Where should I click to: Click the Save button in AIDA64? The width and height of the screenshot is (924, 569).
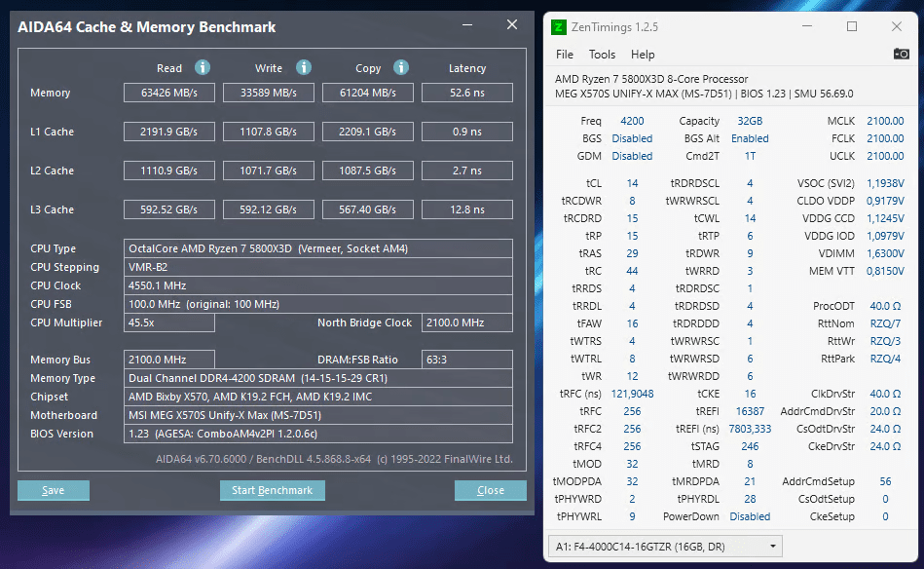pyautogui.click(x=54, y=491)
